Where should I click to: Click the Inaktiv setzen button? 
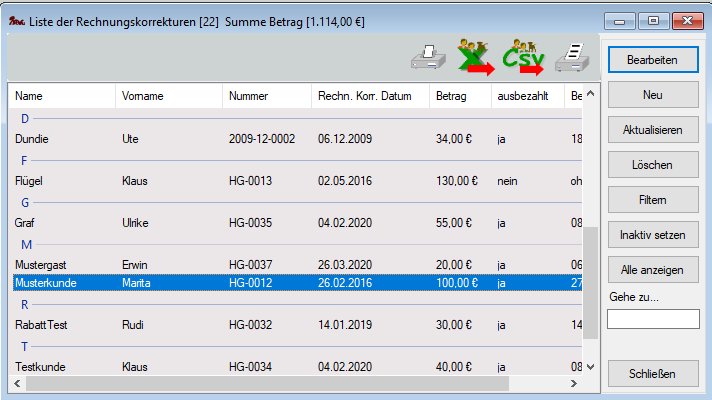coord(653,234)
